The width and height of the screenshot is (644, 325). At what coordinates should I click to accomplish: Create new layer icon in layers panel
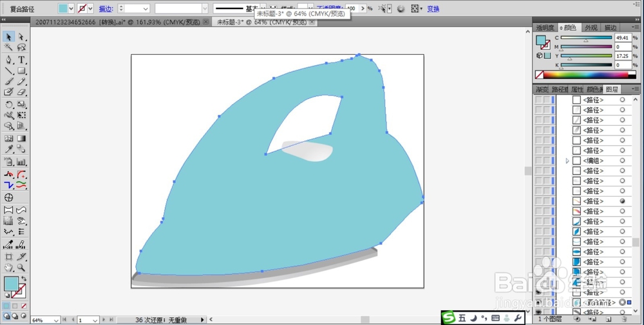click(608, 319)
